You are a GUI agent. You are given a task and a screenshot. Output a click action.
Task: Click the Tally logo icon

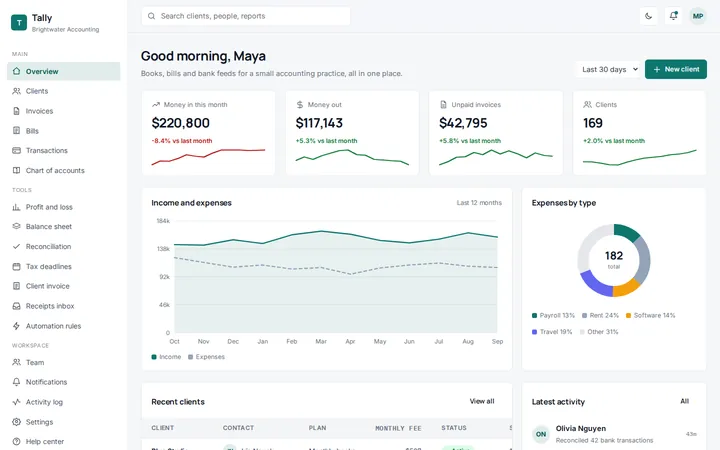pos(19,22)
